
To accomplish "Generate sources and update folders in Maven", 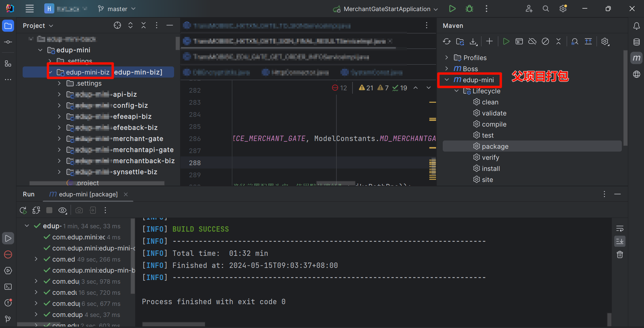I will (460, 41).
